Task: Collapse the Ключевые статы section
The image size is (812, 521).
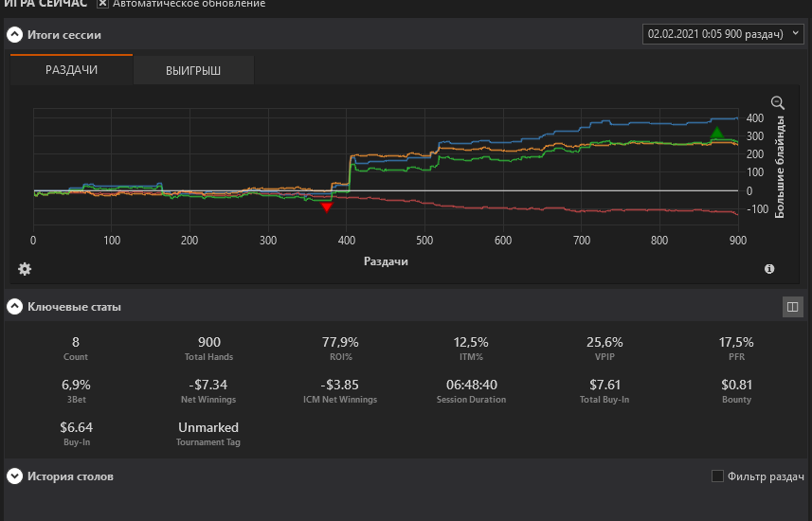Action: click(x=14, y=307)
